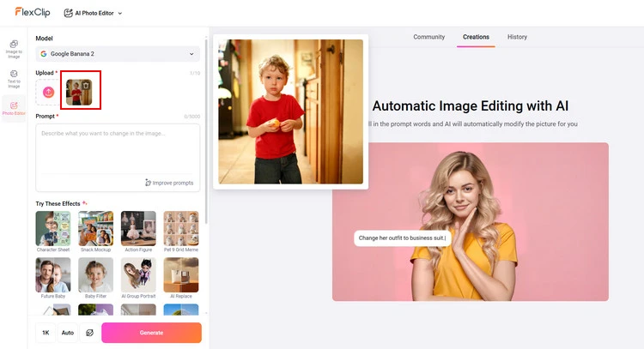
Task: Click the 'Change her outfit to business suit' bubble
Action: click(402, 238)
